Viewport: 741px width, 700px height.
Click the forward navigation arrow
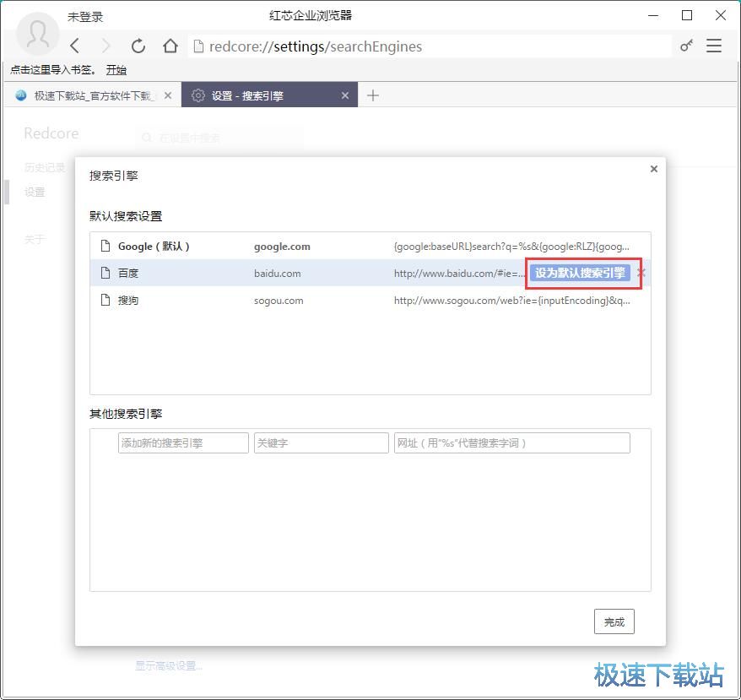click(x=105, y=46)
